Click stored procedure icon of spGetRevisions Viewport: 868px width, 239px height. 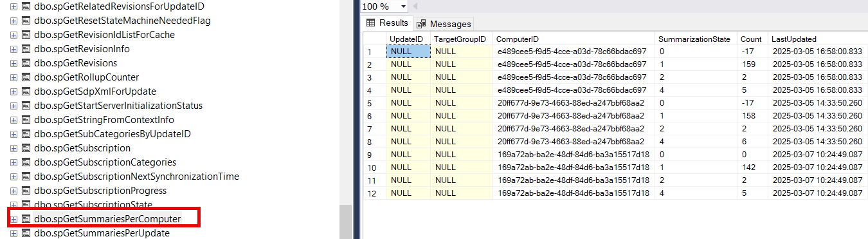[x=26, y=63]
